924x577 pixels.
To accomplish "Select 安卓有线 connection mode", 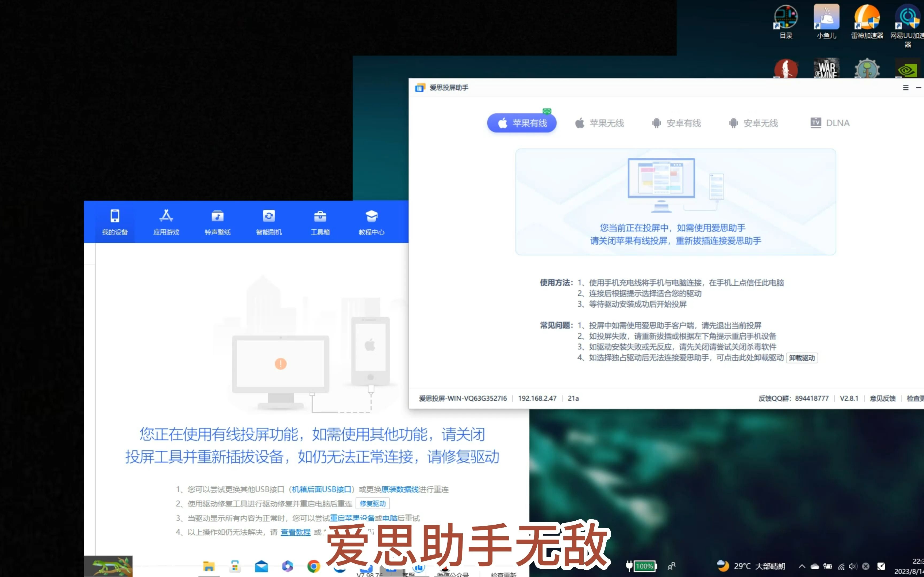I will (x=677, y=123).
